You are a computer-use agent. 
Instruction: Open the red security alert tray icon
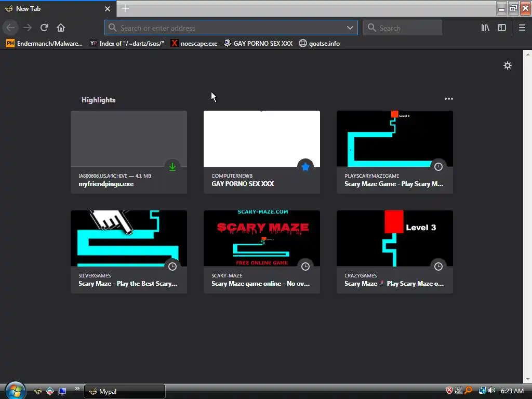[449, 391]
